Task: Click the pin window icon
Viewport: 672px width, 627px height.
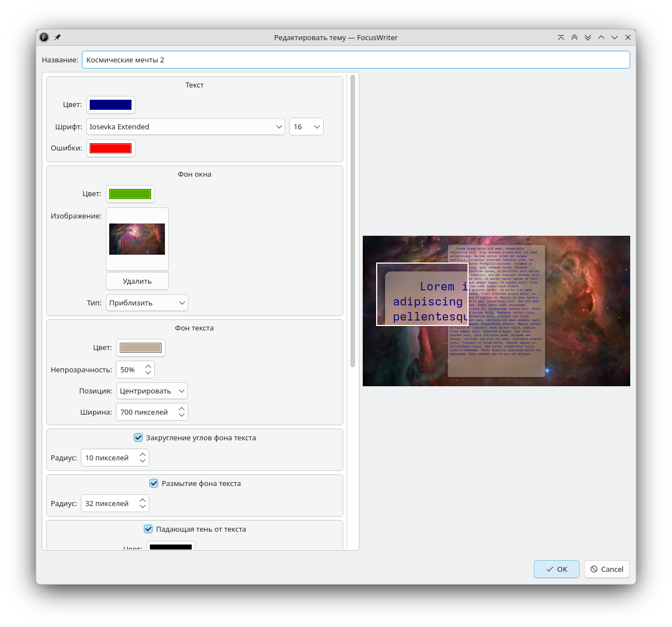Action: (x=57, y=37)
